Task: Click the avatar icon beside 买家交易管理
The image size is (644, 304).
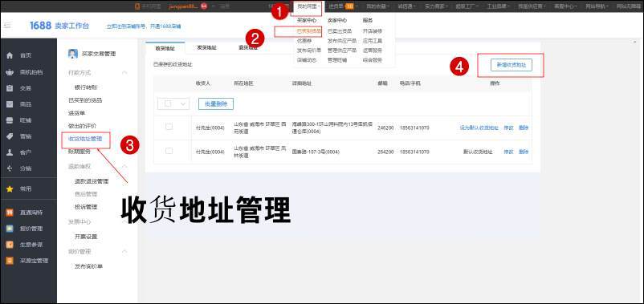Action: pyautogui.click(x=73, y=54)
